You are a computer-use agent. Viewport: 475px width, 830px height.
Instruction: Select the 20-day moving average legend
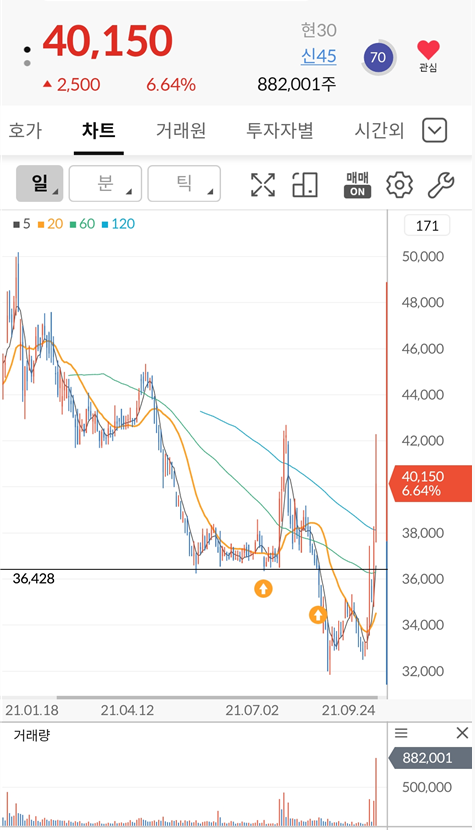[x=50, y=224]
